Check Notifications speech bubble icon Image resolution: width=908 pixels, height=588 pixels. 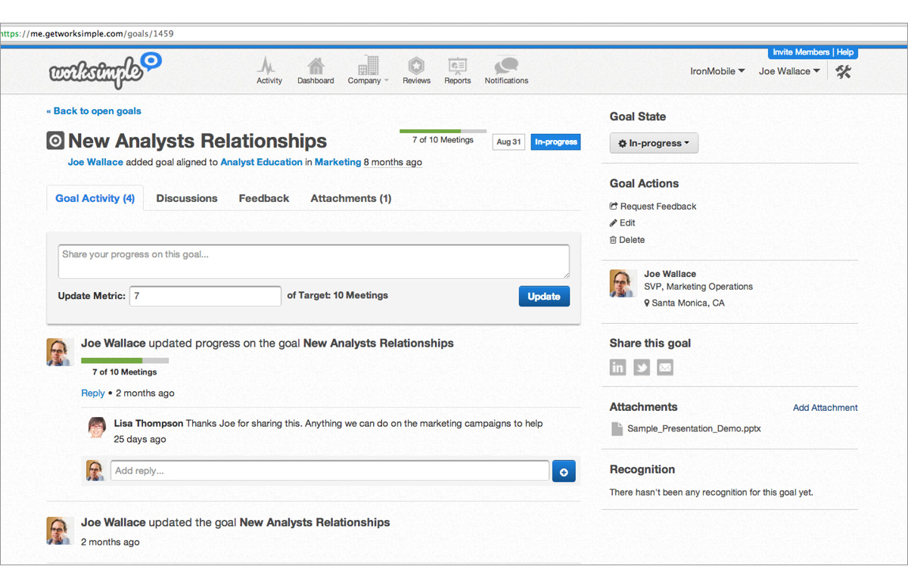506,67
